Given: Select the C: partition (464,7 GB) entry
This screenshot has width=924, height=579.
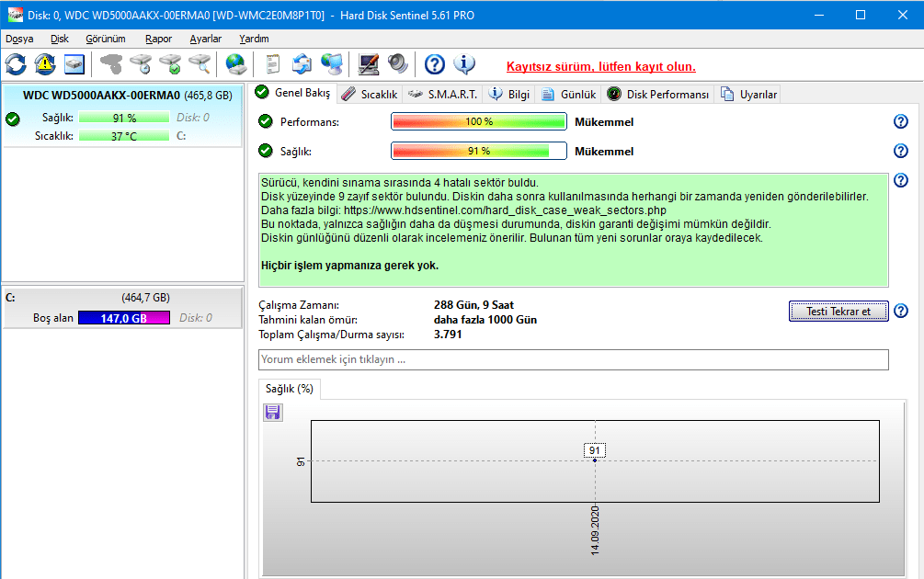Looking at the screenshot, I should [122, 308].
